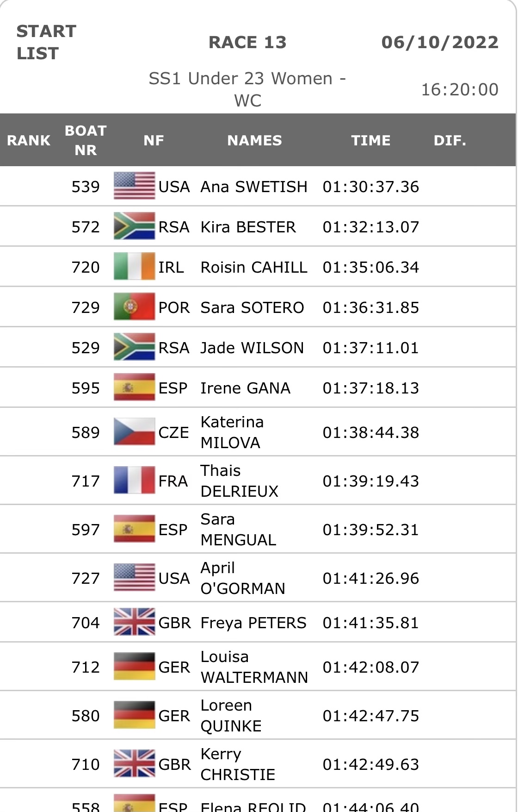Select the RANK column header

(x=29, y=140)
